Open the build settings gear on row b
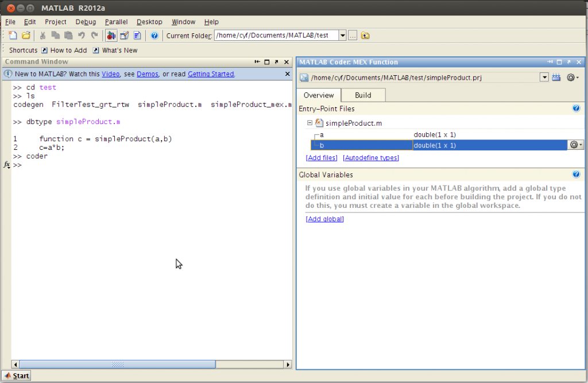 (575, 145)
